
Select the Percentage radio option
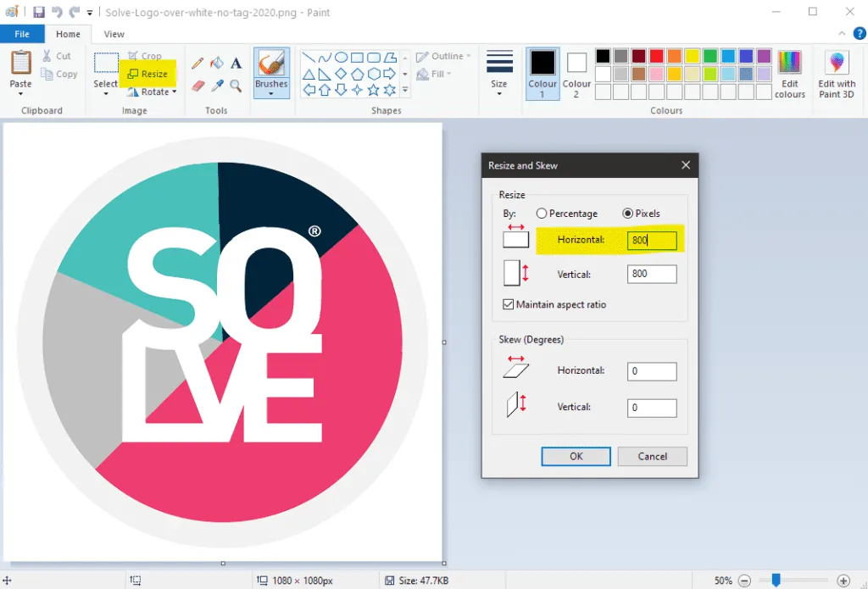point(567,213)
